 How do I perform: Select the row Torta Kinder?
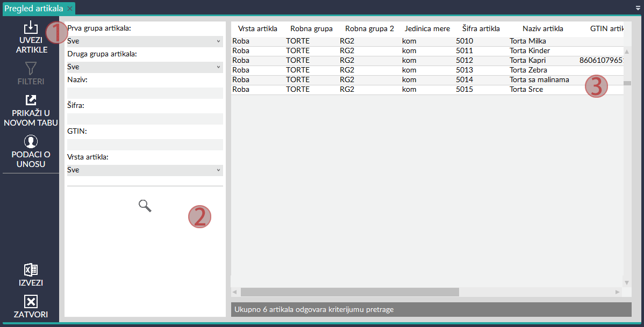pos(427,51)
